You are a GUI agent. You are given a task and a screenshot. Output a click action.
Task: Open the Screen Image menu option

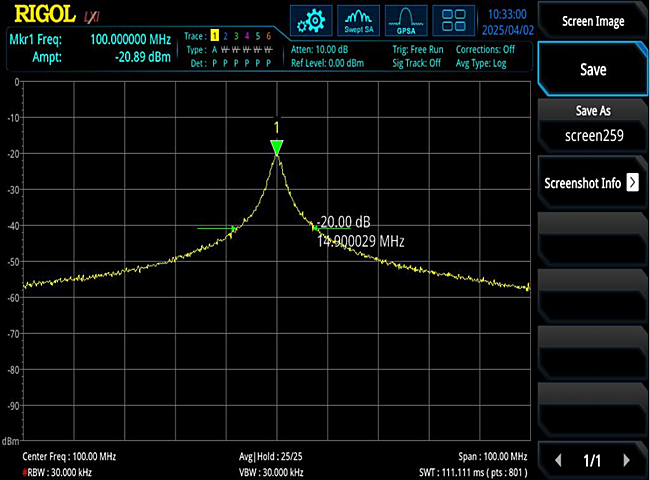tap(592, 21)
